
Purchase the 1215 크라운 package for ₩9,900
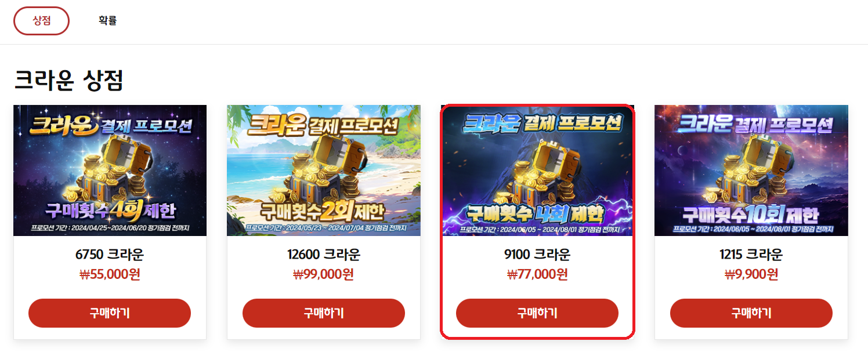tap(751, 313)
